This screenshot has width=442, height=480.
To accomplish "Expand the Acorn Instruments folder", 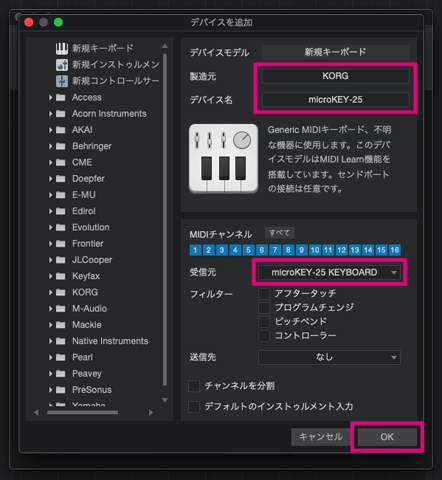I will pyautogui.click(x=50, y=114).
